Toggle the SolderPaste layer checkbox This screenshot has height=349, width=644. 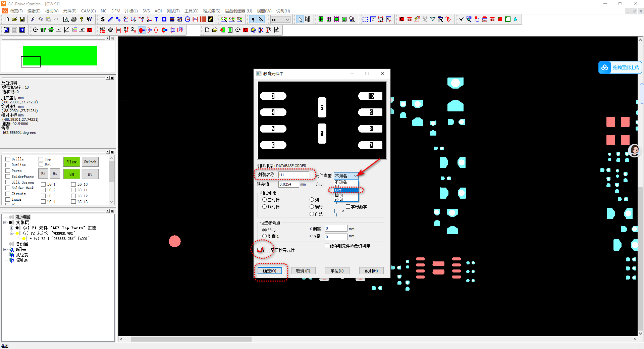click(x=8, y=177)
